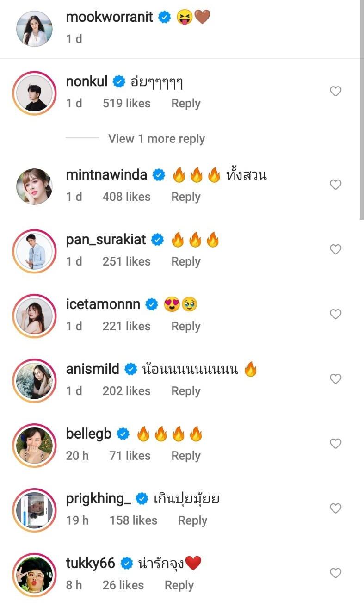
Task: Reply to prigkhing_'s comment
Action: (192, 520)
